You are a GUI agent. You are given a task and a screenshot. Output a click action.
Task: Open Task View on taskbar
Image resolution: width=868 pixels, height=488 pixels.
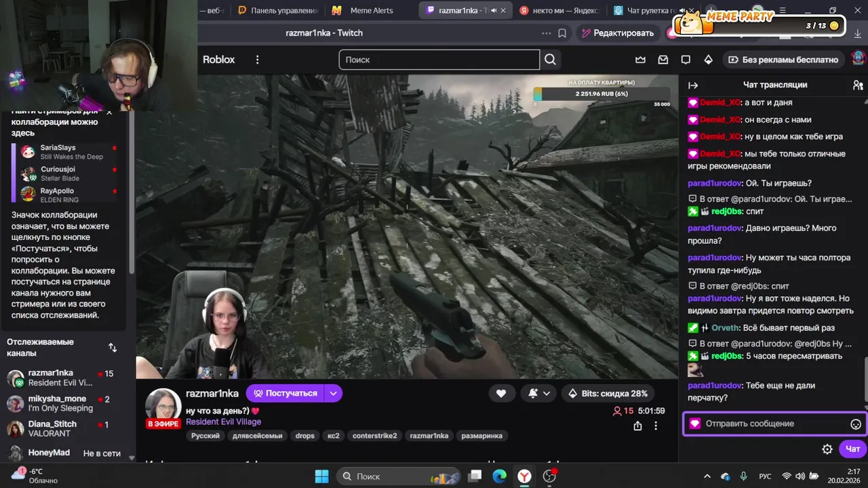[475, 476]
